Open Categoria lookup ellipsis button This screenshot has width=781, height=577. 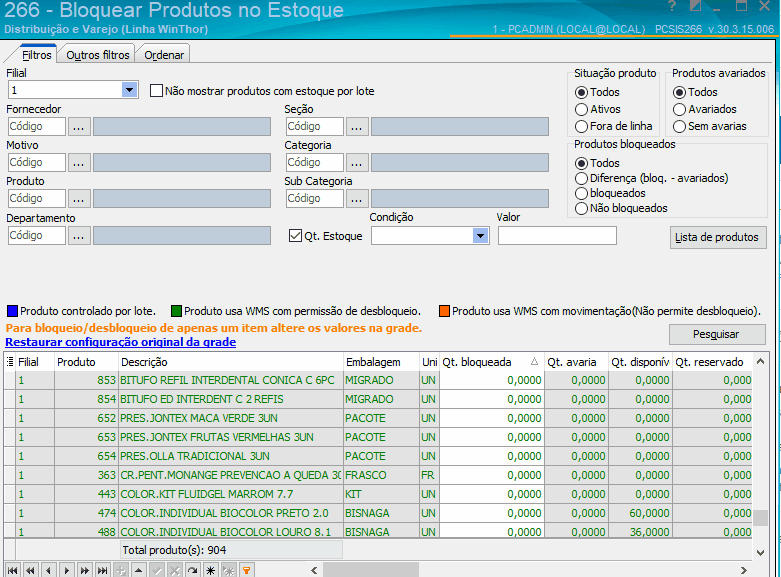357,162
